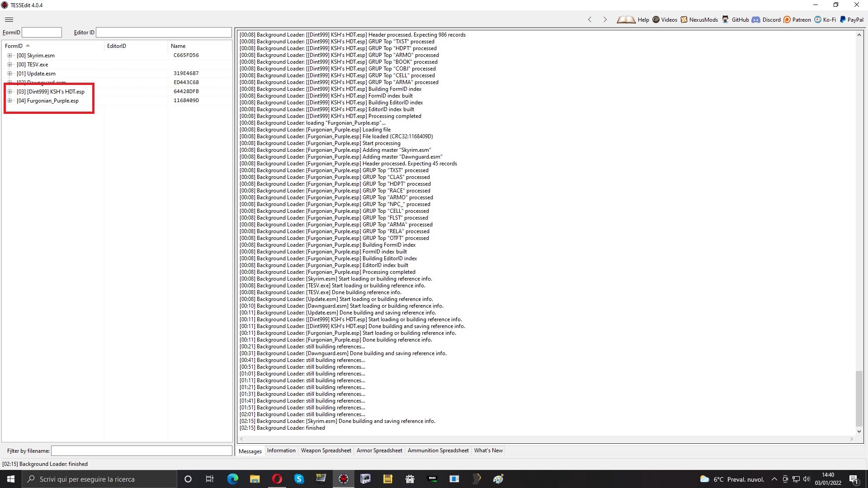The image size is (868, 488).
Task: Focus the FormID search field
Action: click(42, 33)
